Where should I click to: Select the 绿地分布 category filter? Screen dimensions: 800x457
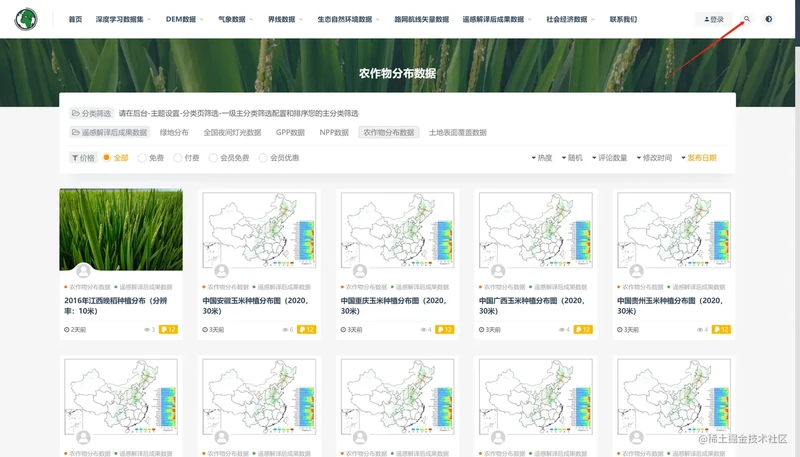(x=174, y=133)
